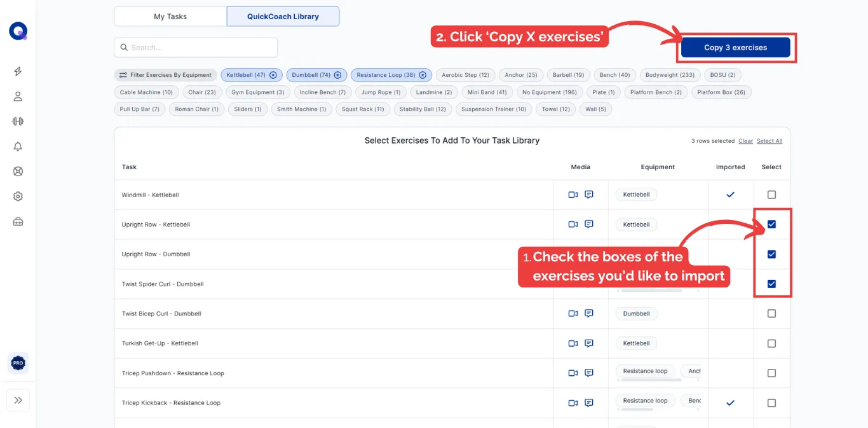
Task: Toggle the Squat Rack (11) filter
Action: point(363,109)
